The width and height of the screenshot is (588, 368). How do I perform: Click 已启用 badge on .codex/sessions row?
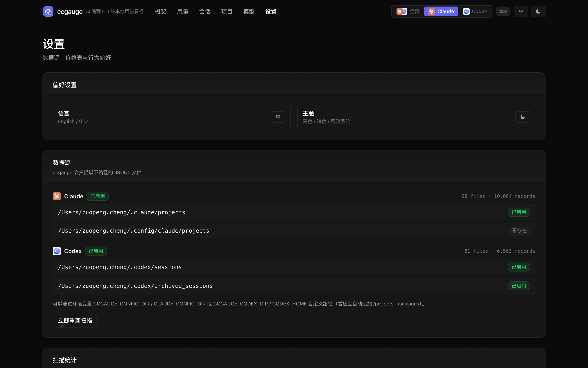point(519,267)
